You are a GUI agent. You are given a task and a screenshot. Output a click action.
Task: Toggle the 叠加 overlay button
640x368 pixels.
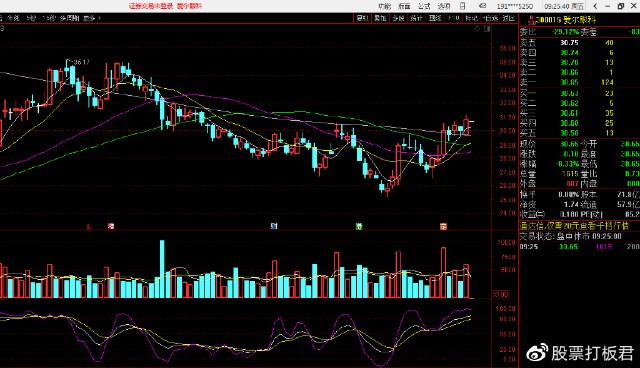380,18
